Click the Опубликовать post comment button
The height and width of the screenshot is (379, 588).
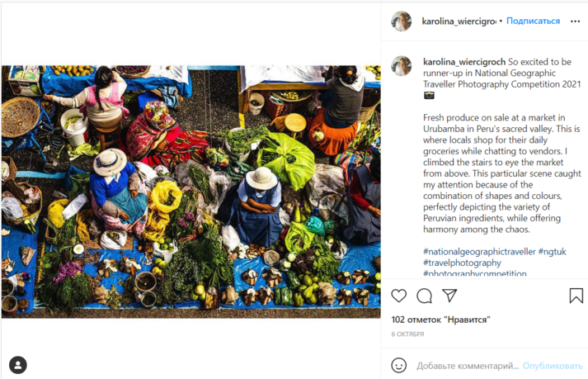pyautogui.click(x=553, y=366)
